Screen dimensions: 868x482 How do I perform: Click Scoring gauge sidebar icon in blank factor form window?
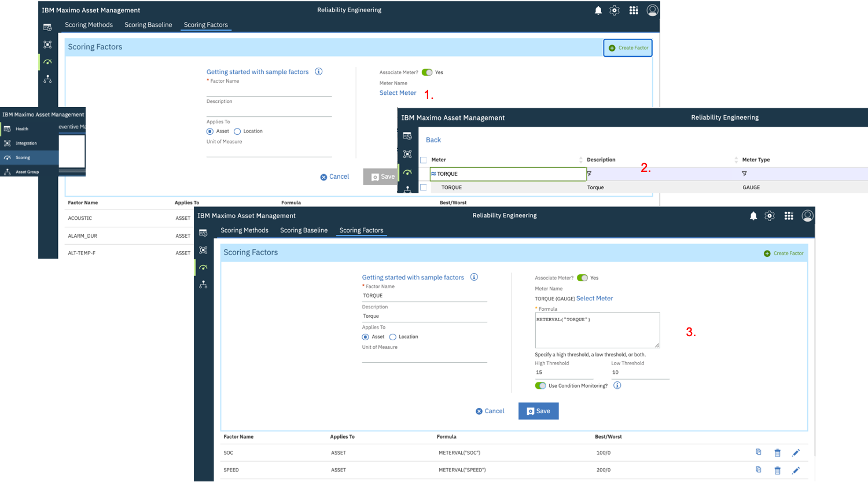47,61
